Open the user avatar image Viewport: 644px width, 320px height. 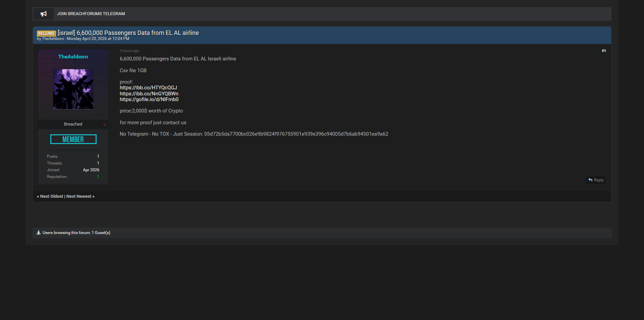(x=73, y=89)
